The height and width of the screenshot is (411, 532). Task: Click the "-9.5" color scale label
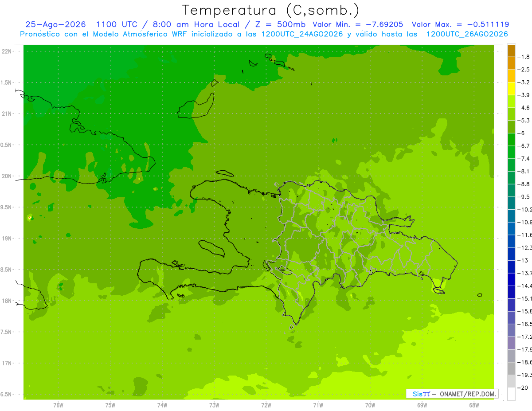524,196
